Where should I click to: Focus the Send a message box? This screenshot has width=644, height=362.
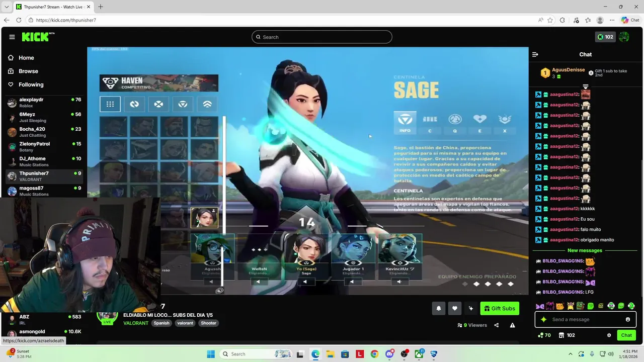585,319
